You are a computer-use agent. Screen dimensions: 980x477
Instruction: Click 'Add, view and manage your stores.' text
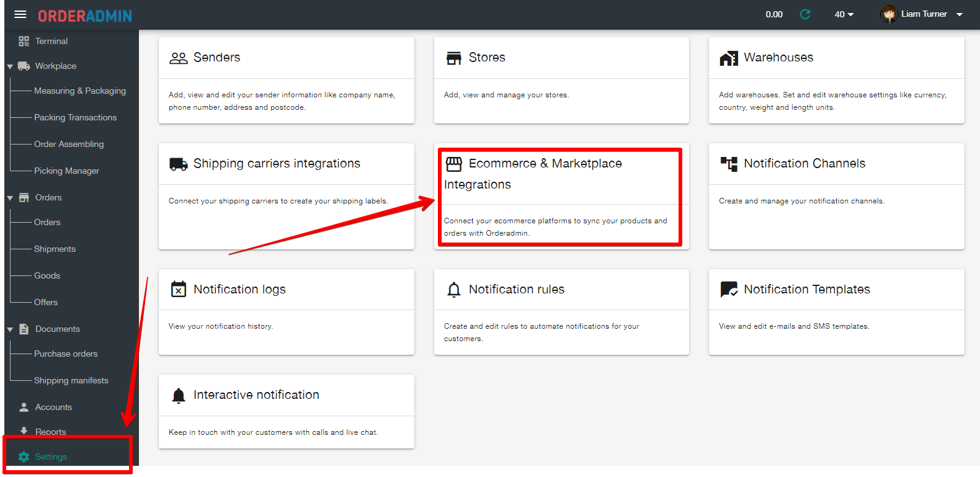[x=506, y=95]
